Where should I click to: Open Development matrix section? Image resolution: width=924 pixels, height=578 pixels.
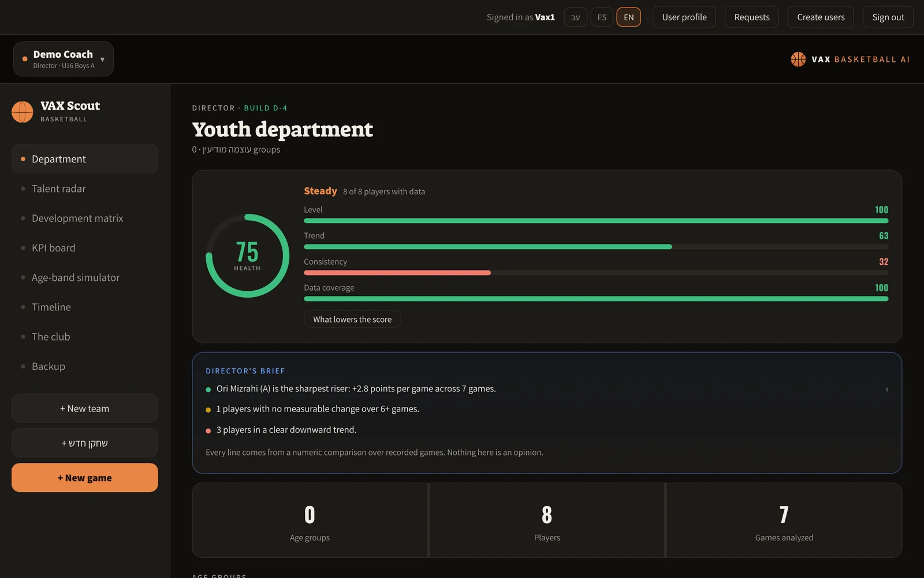click(85, 218)
